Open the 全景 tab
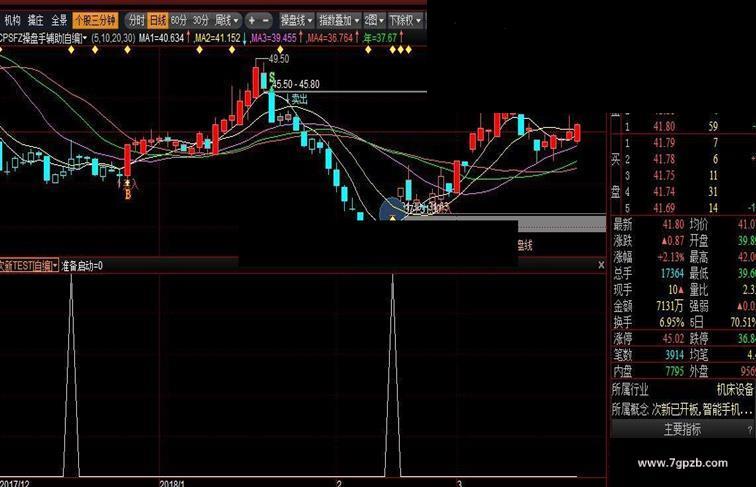The width and height of the screenshot is (756, 487). [x=59, y=21]
